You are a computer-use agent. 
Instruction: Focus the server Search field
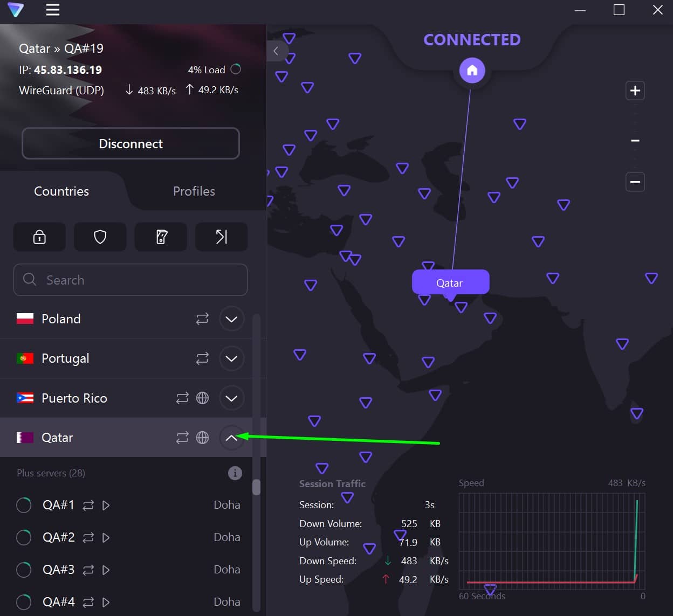[x=131, y=280]
